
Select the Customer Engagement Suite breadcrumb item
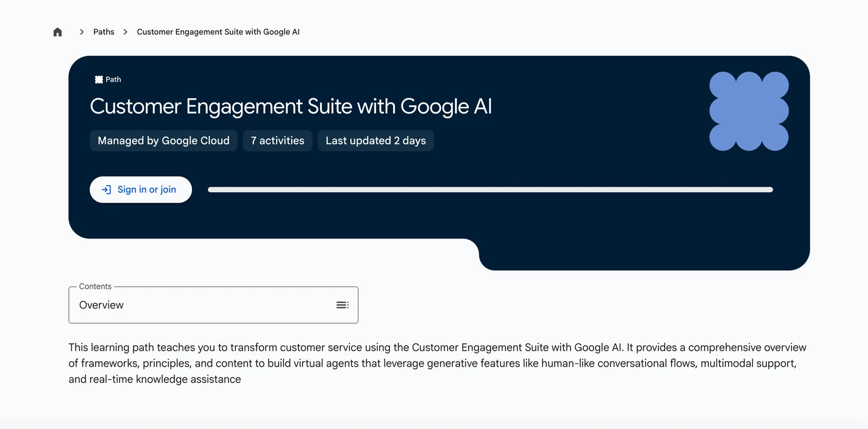(218, 32)
